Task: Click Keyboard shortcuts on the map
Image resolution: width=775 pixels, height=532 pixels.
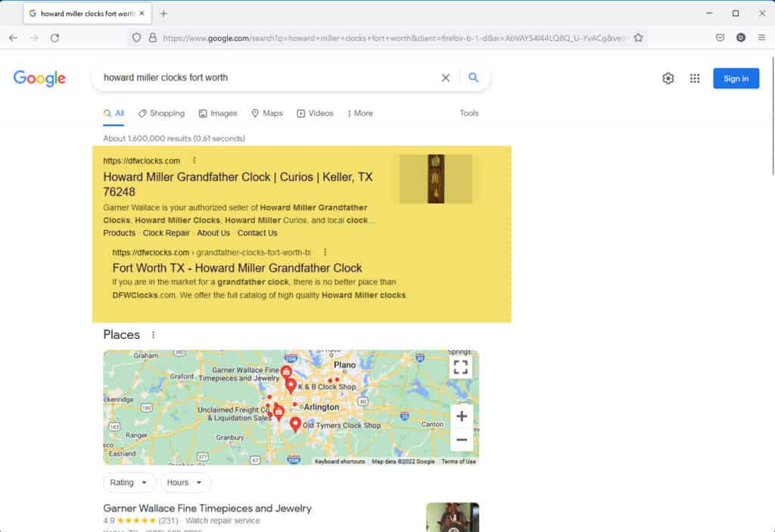Action: click(x=340, y=462)
